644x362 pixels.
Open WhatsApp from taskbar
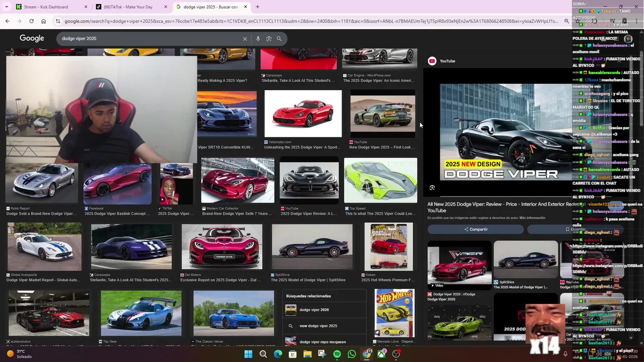352,354
